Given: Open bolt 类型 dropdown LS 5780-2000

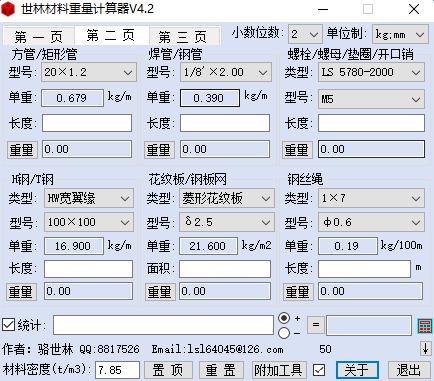Looking at the screenshot, I should (x=371, y=72).
